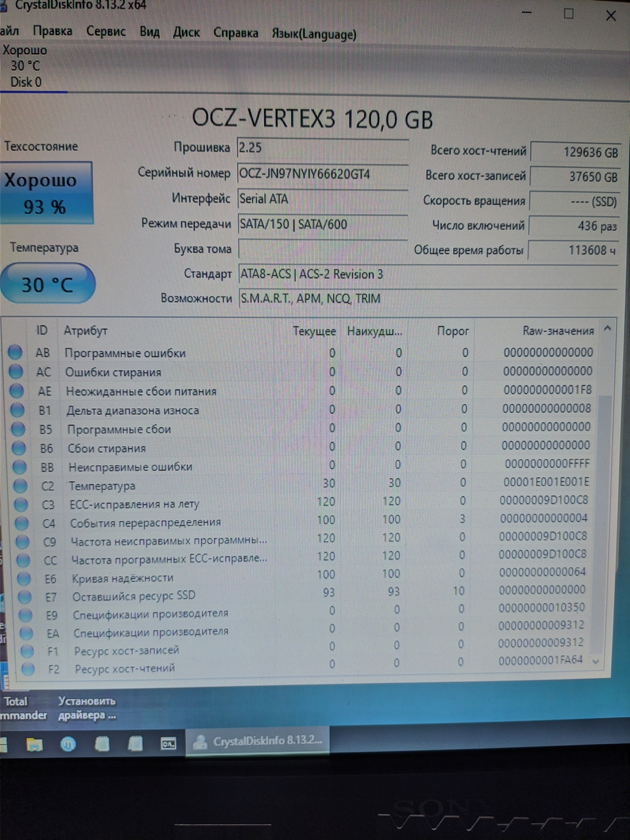Click the Хорошо 93 % health status button
Image resolution: width=630 pixels, height=840 pixels.
(46, 193)
